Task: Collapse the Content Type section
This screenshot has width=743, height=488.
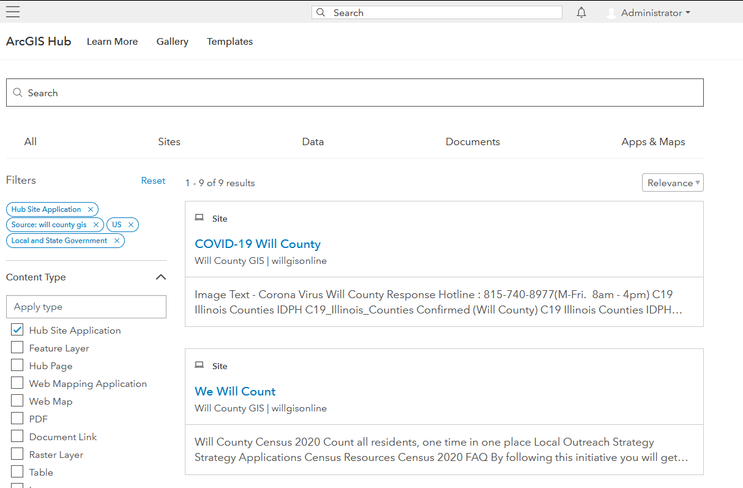Action: [161, 277]
